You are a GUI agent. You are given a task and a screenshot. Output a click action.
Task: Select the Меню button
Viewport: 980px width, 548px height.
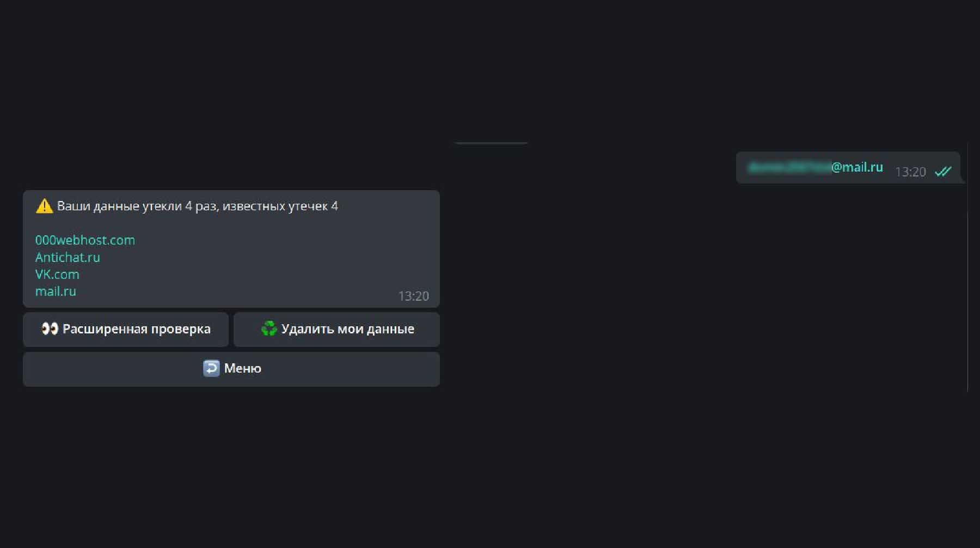click(x=231, y=369)
